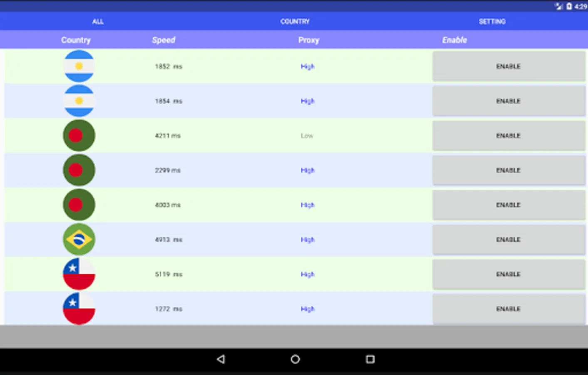Image resolution: width=588 pixels, height=375 pixels.
Task: Select the Bangladesh flag in 2299 ms row
Action: [x=79, y=170]
